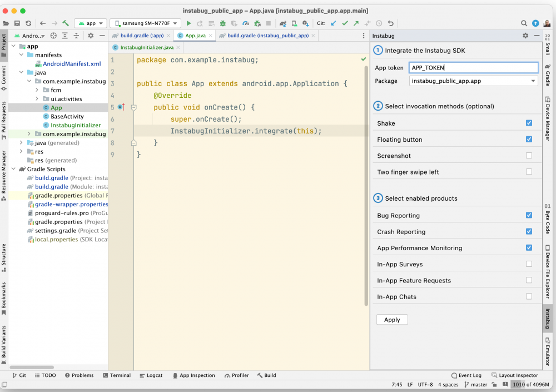Toggle App Performance Monitoring checkbox
The width and height of the screenshot is (556, 392).
[x=529, y=247]
